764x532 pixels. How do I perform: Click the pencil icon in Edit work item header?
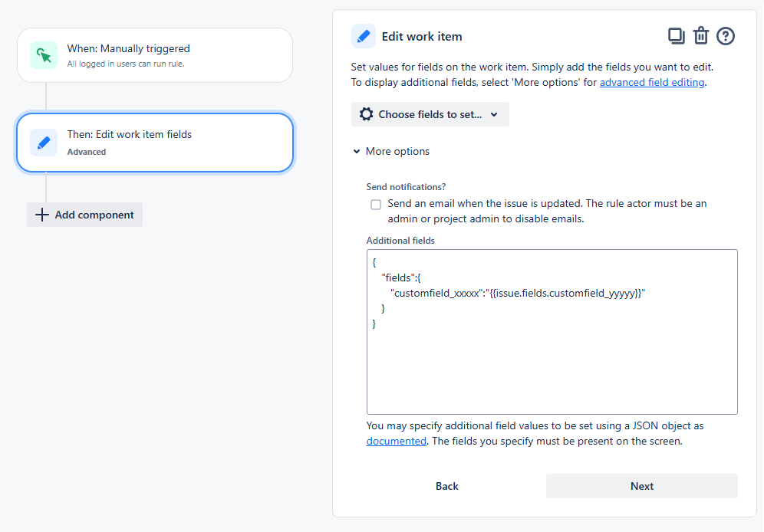click(x=364, y=36)
